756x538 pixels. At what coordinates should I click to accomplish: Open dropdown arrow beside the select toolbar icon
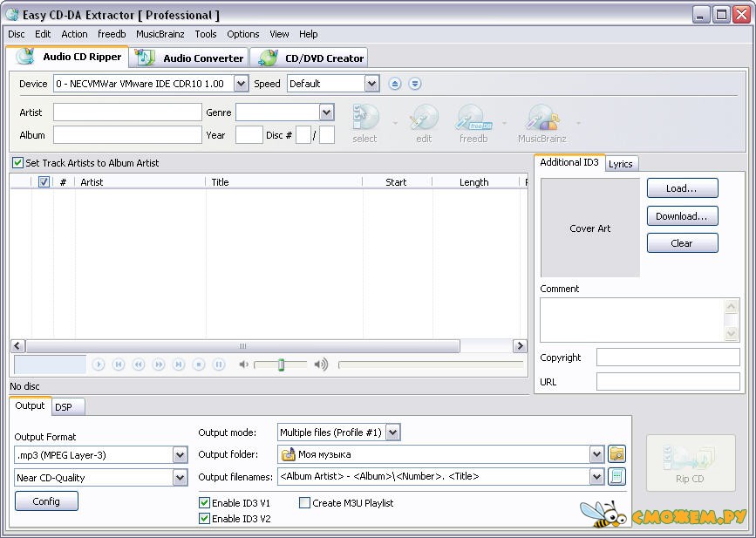(395, 124)
